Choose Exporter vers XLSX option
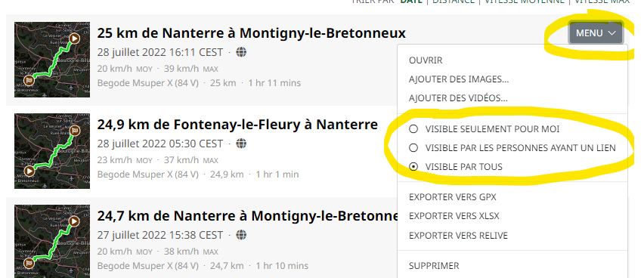Image resolution: width=644 pixels, height=278 pixels. [454, 216]
